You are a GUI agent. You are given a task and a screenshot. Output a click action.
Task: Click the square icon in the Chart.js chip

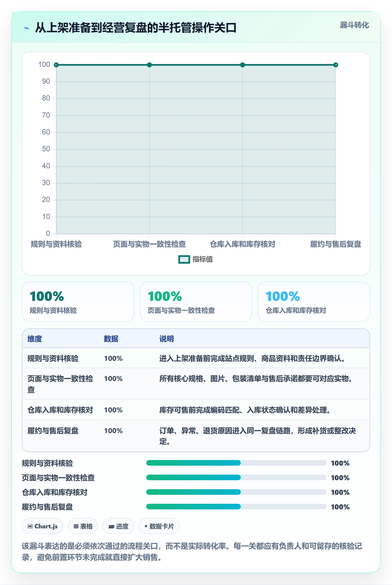coord(30,526)
